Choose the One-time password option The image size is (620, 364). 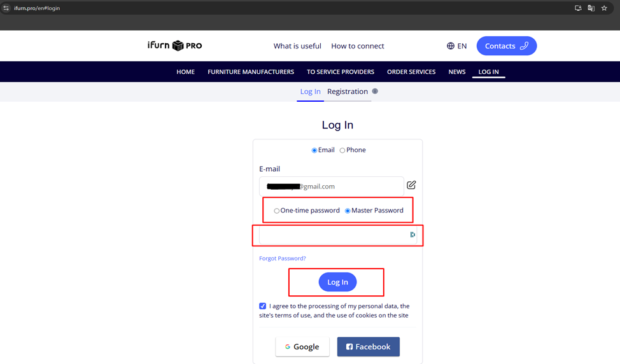point(277,211)
